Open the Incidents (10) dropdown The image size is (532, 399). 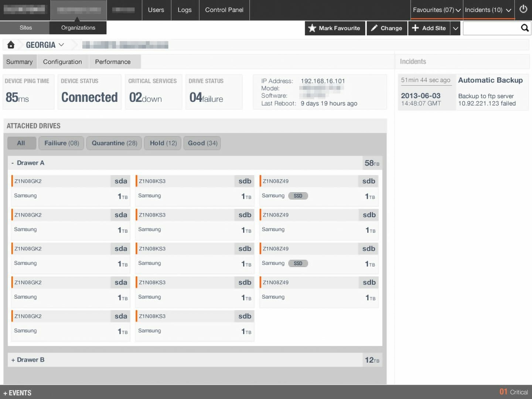coord(488,10)
